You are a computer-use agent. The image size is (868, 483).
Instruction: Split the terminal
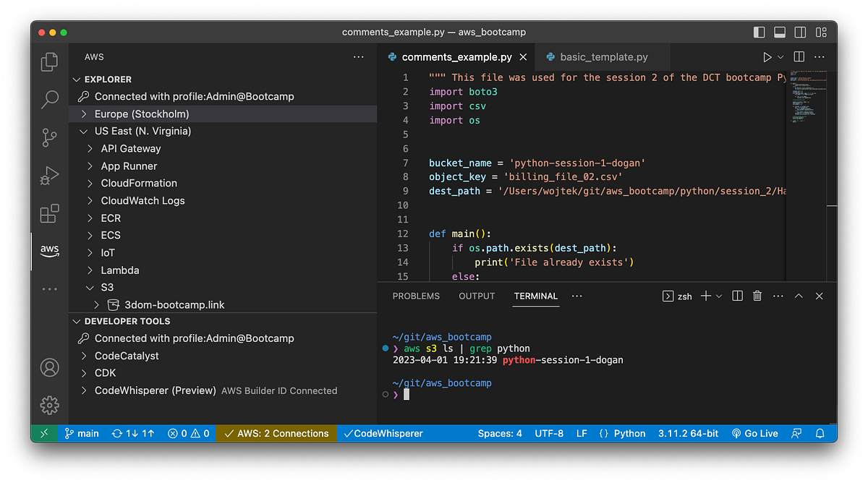coord(737,296)
